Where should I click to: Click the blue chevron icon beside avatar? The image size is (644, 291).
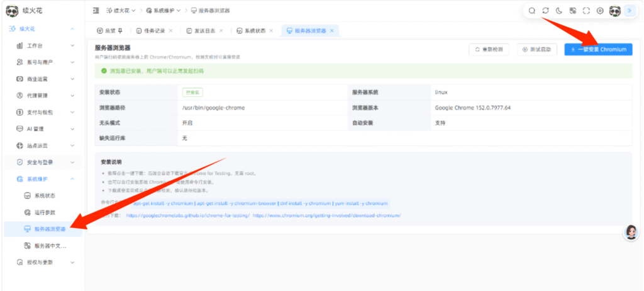(x=629, y=11)
